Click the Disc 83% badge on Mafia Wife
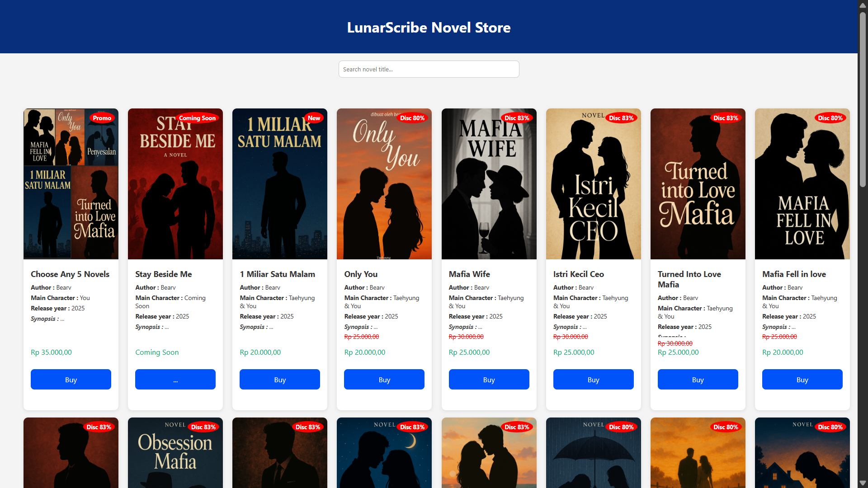Image resolution: width=868 pixels, height=488 pixels. [x=517, y=118]
